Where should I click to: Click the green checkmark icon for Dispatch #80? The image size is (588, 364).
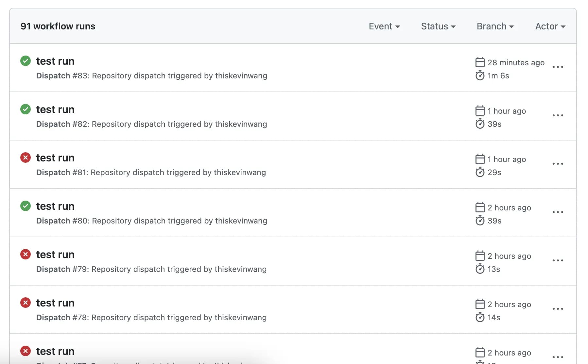tap(26, 206)
